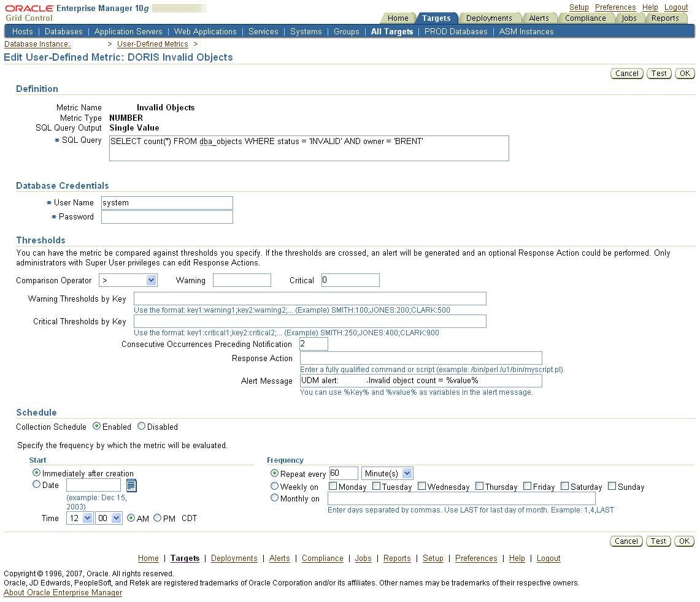Open the Start Date calendar picker icon
700x602 pixels.
(x=131, y=485)
